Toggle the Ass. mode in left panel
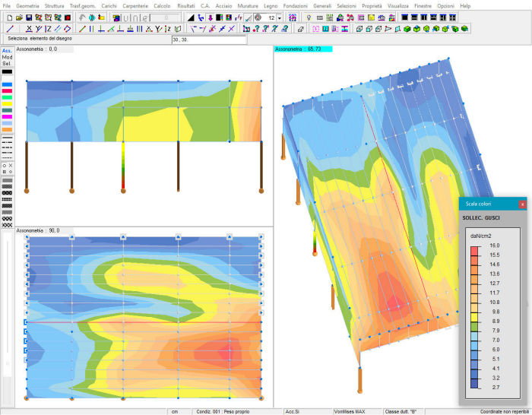 tap(7, 51)
